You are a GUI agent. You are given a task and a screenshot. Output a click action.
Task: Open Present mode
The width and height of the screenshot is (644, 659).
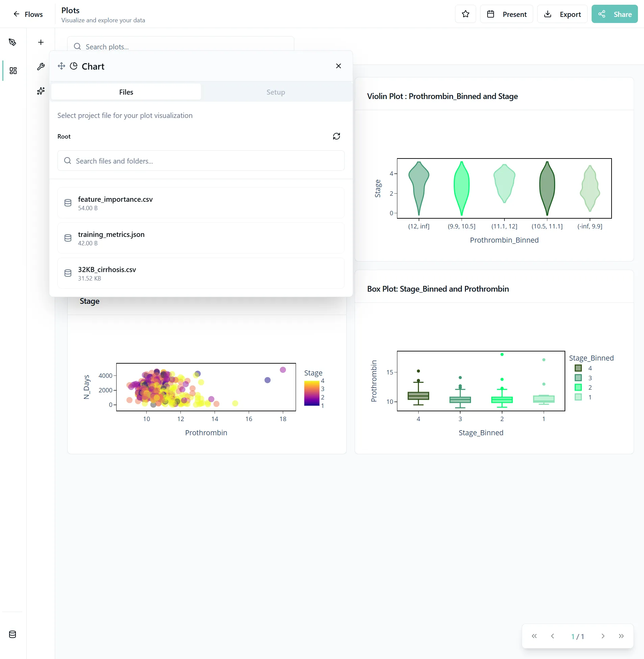click(x=506, y=14)
